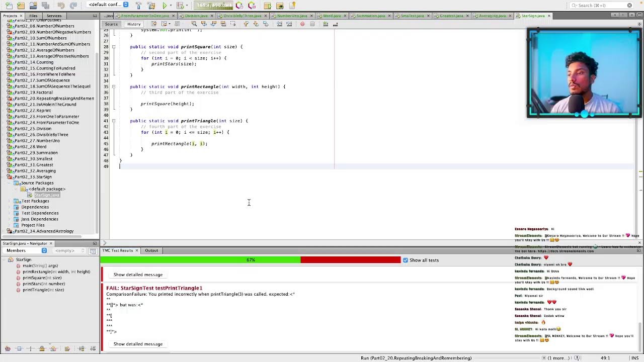Toggle Navigator fully qualified names icon
This screenshot has width=644, height=362.
pos(67,348)
